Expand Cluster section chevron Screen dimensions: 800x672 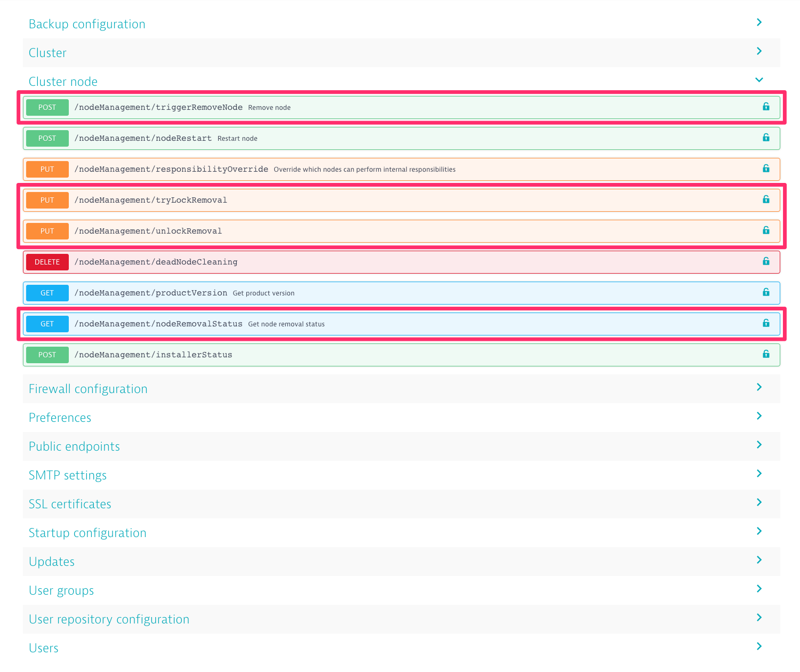(x=759, y=51)
